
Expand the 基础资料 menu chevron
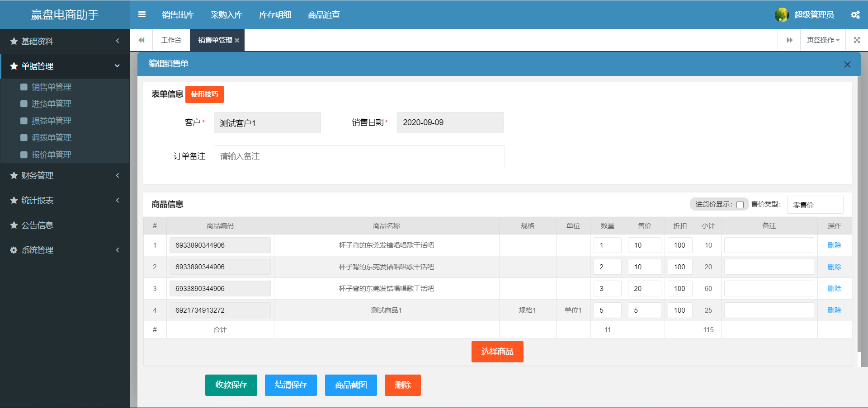[118, 41]
